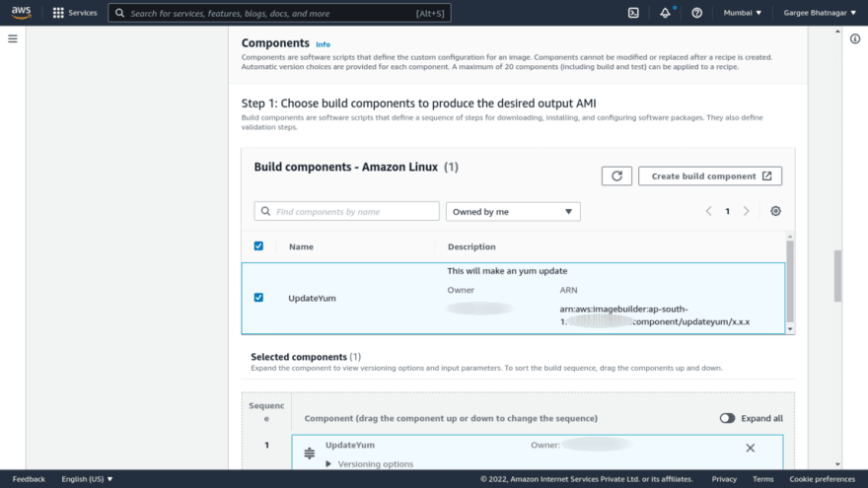Focus the Find components by name field
This screenshot has width=868, height=488.
[346, 211]
